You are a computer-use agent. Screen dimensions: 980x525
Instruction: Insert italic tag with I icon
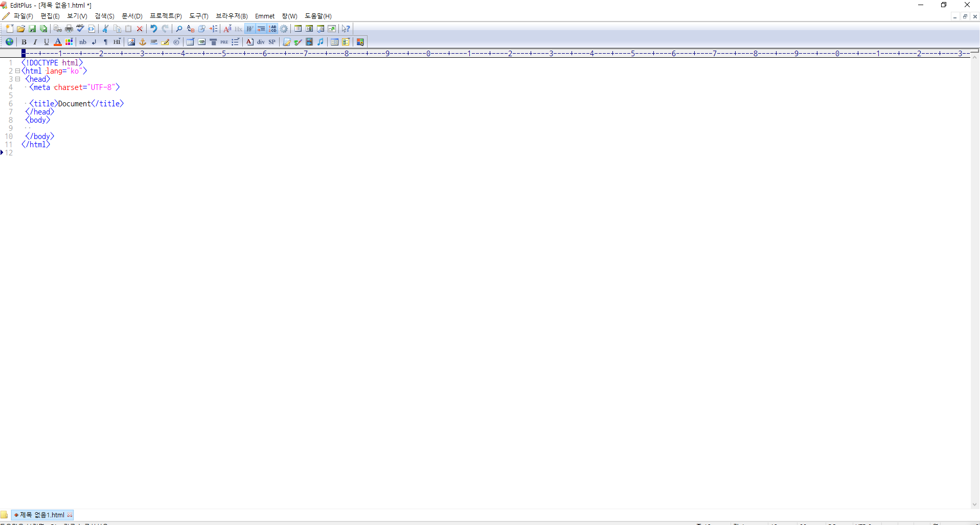[35, 42]
